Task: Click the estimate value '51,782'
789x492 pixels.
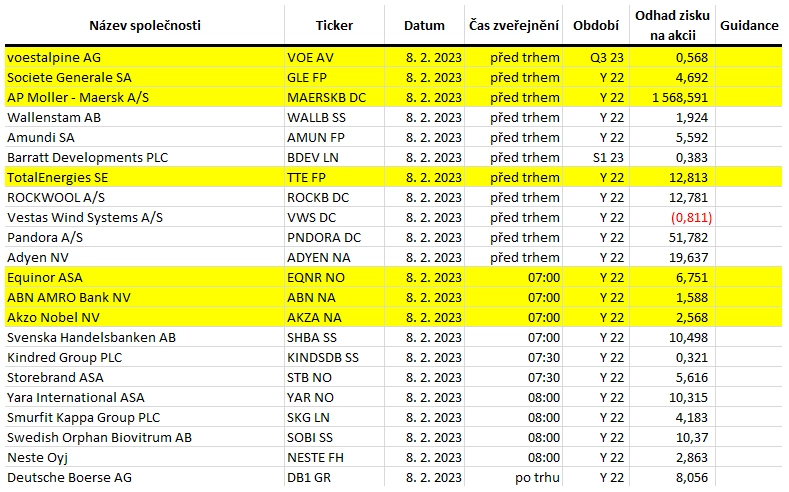Action: [x=688, y=237]
